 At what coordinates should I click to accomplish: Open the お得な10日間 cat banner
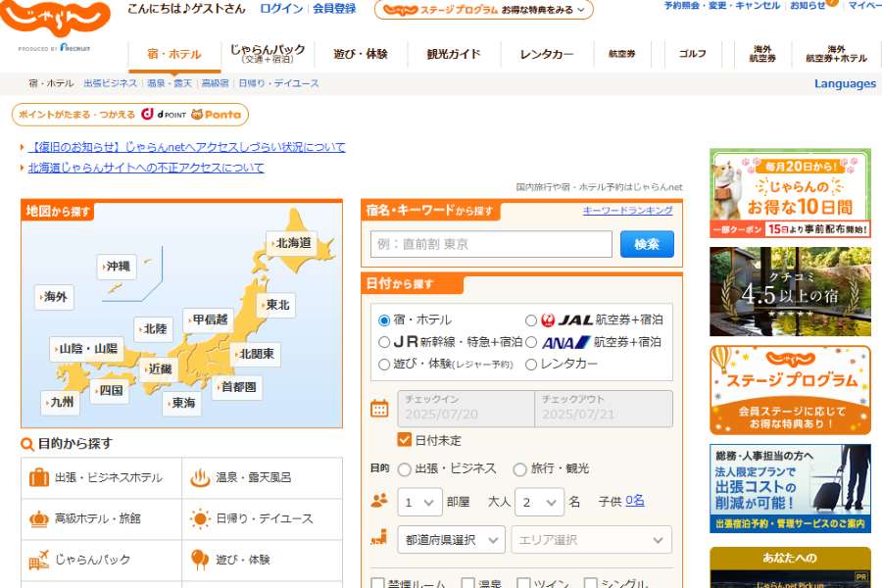(x=790, y=193)
